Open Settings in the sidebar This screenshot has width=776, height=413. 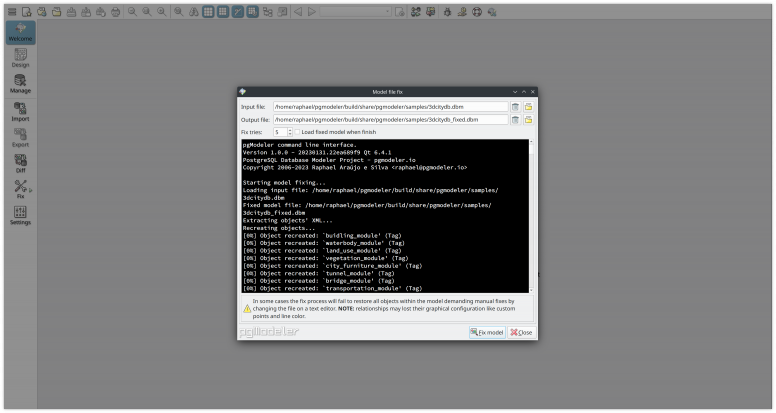coord(21,216)
